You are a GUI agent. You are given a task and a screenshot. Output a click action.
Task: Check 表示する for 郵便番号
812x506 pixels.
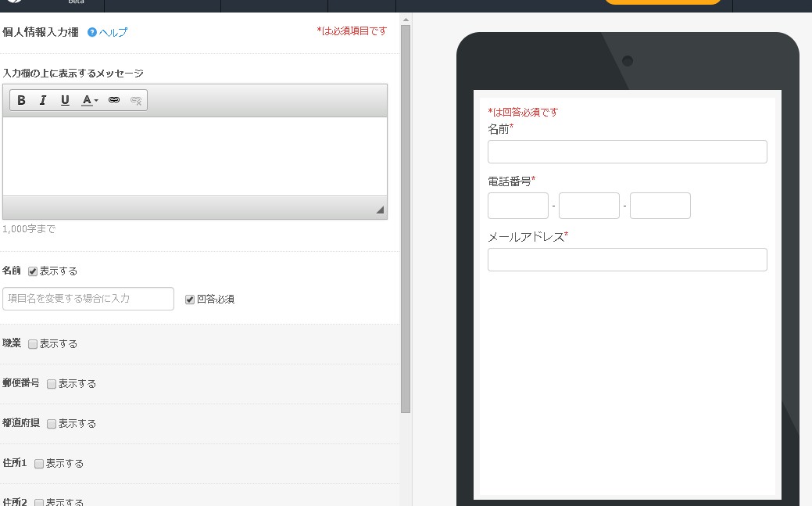(52, 384)
